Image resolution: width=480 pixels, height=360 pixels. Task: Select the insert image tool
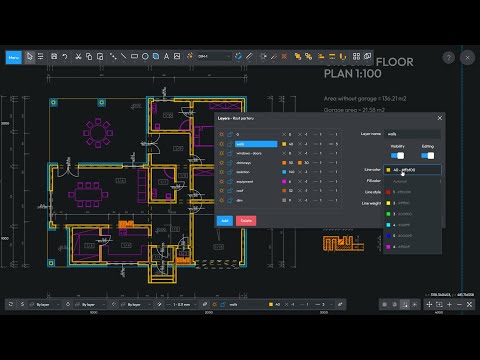177,56
